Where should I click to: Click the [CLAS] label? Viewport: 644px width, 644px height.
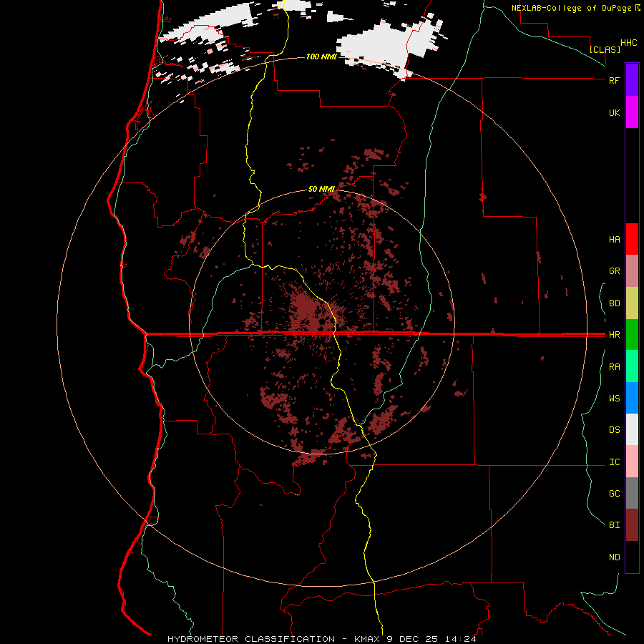click(x=605, y=49)
